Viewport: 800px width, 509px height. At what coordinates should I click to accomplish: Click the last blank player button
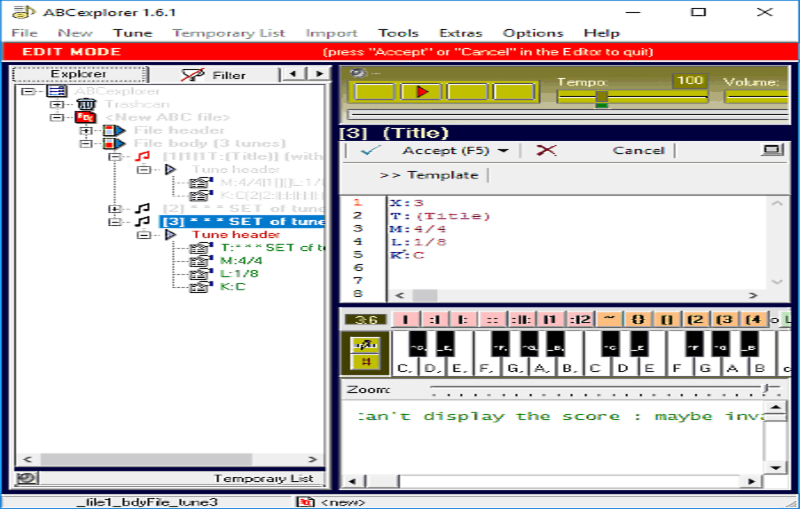click(x=513, y=92)
